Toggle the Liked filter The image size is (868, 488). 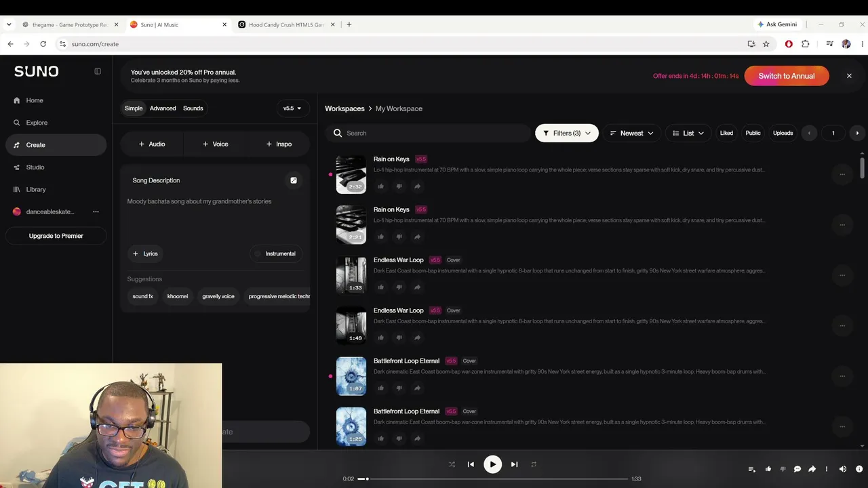click(726, 133)
